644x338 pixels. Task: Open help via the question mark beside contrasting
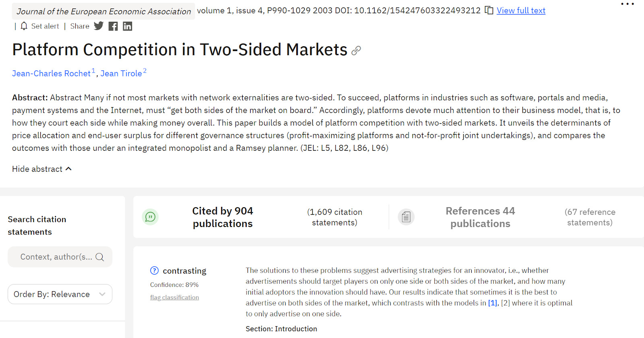coord(154,270)
